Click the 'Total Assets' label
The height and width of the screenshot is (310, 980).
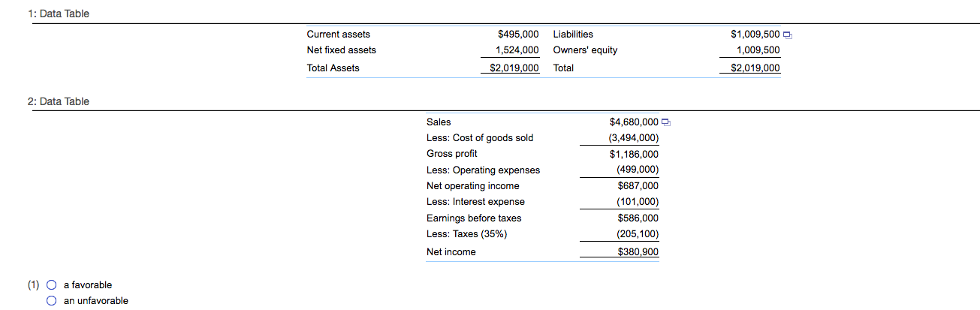click(333, 68)
